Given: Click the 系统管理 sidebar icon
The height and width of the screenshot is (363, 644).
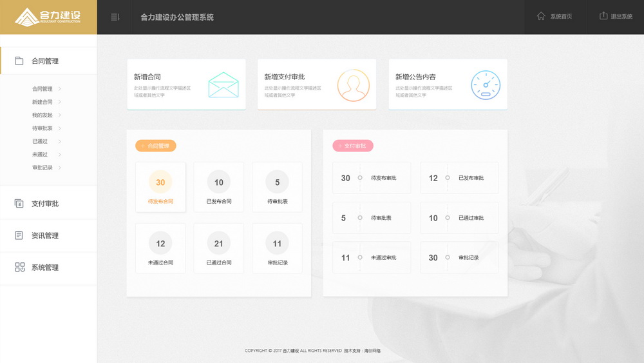Looking at the screenshot, I should [x=19, y=268].
